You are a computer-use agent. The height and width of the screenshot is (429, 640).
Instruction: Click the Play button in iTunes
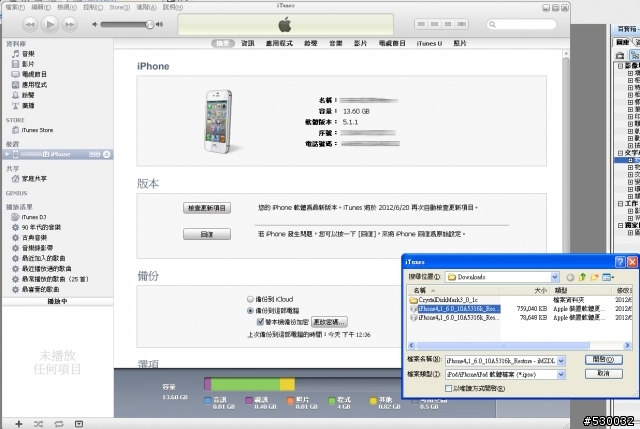(50, 24)
